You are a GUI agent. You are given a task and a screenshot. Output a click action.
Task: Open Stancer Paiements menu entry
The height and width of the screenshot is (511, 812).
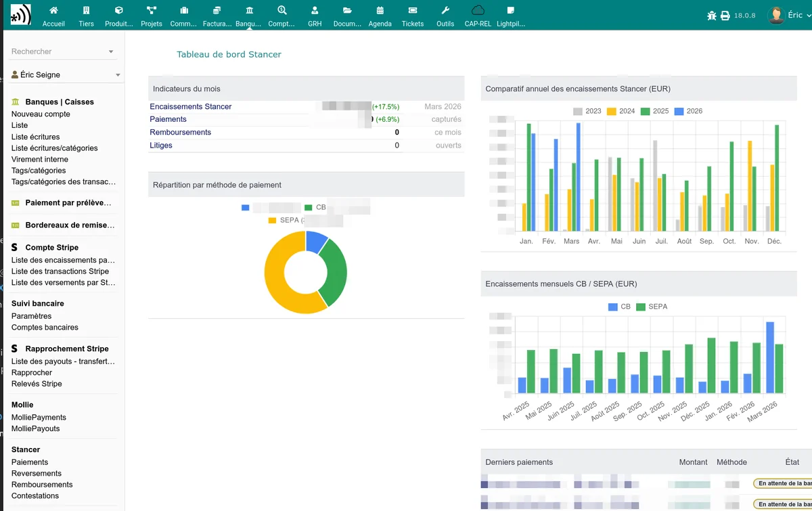click(x=30, y=462)
